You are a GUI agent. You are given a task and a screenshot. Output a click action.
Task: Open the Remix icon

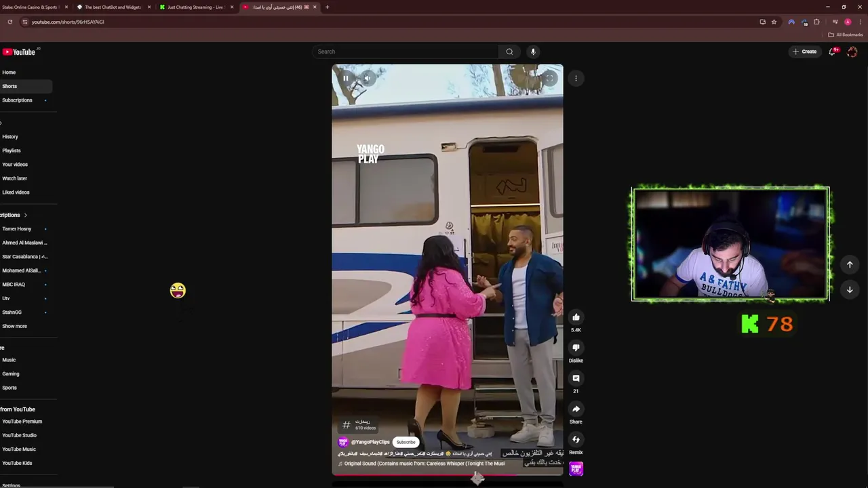[x=576, y=439]
